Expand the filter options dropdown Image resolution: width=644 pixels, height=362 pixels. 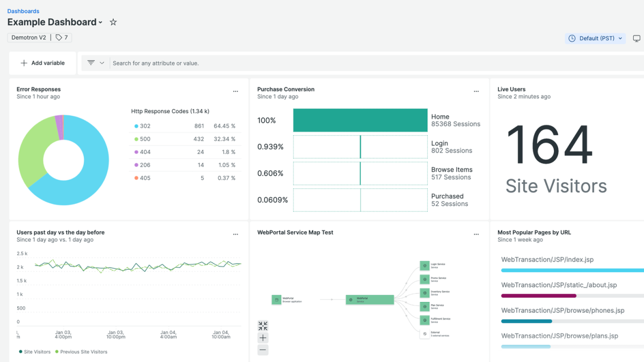[96, 63]
